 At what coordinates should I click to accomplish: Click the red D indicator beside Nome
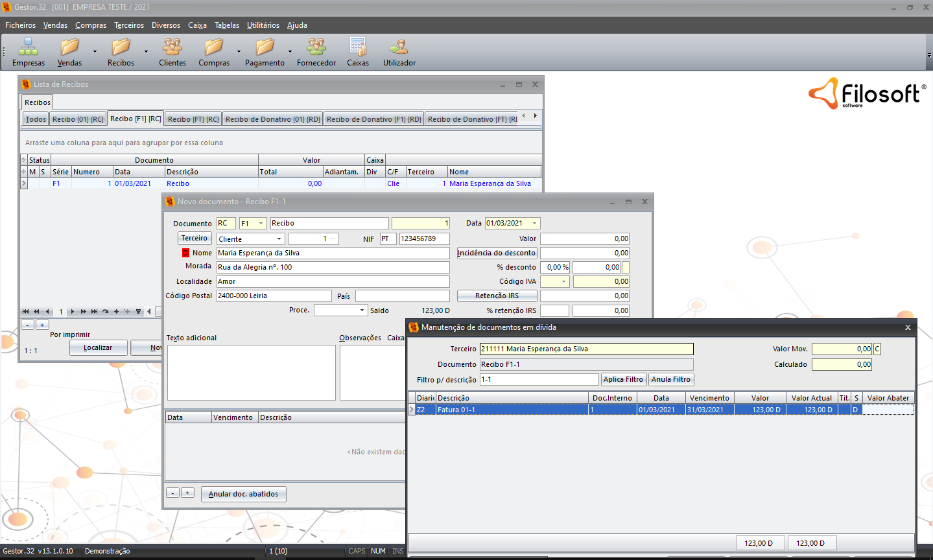(185, 253)
